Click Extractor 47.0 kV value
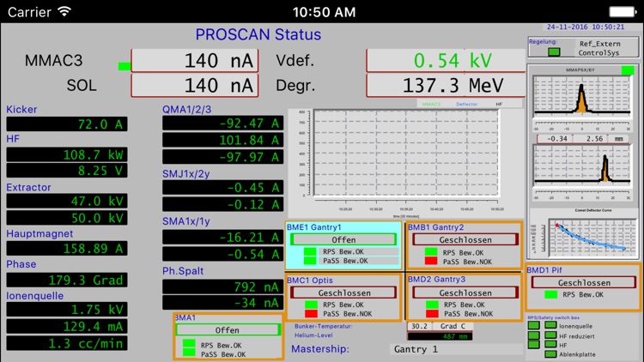Viewport: 644px width, 362px height. (x=66, y=201)
